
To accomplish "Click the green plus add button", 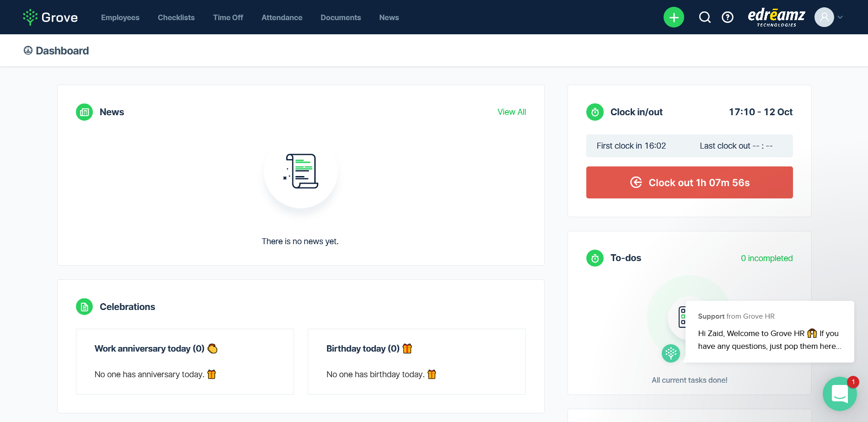I will pyautogui.click(x=673, y=17).
